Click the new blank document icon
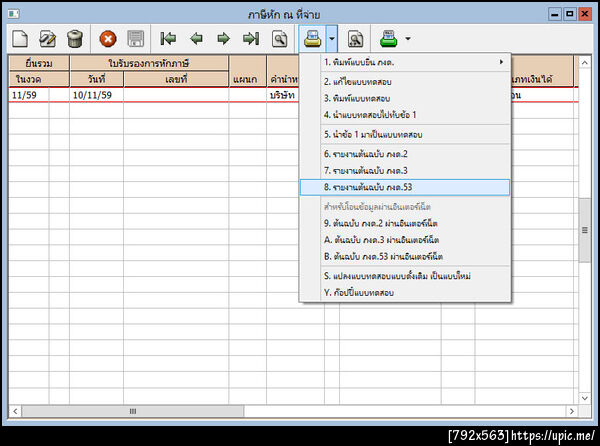The image size is (600, 446). 20,39
